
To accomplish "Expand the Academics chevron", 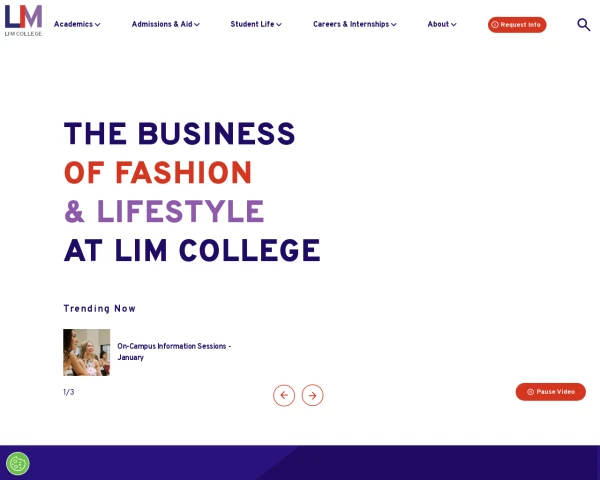I will point(98,24).
